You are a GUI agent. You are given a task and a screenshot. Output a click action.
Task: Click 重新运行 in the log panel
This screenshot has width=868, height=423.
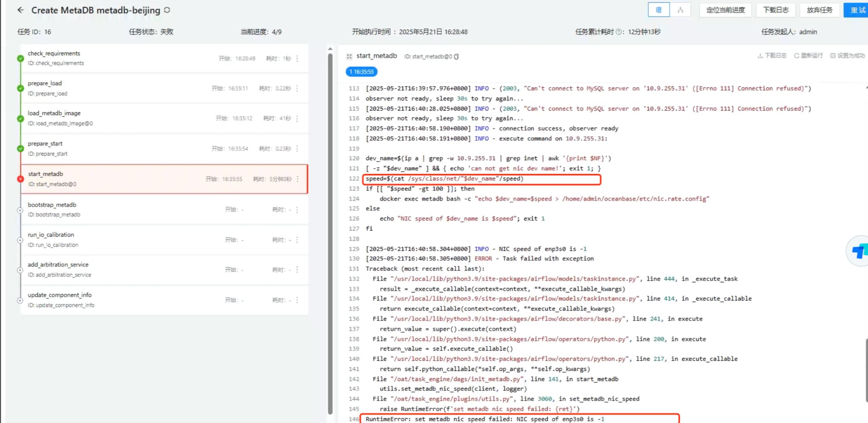808,56
